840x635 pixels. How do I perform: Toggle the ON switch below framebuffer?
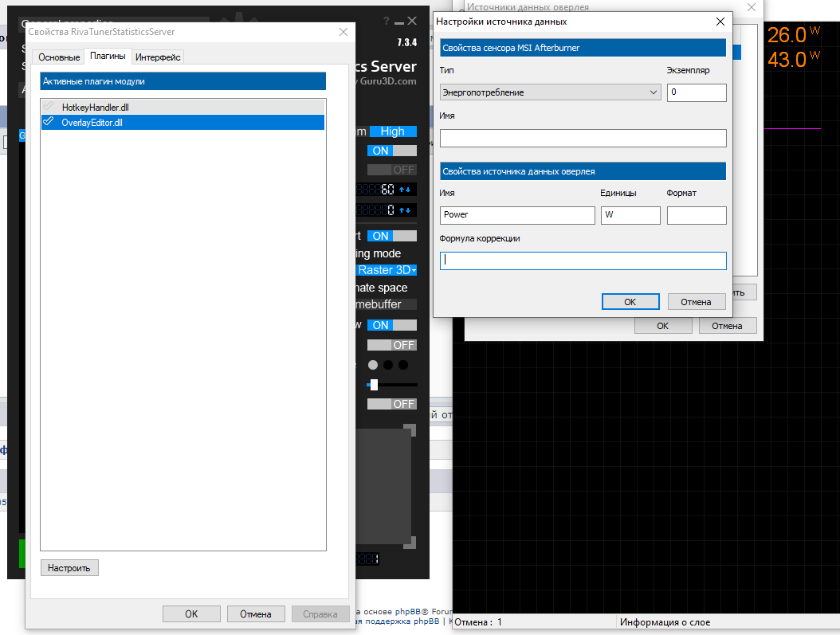(391, 326)
